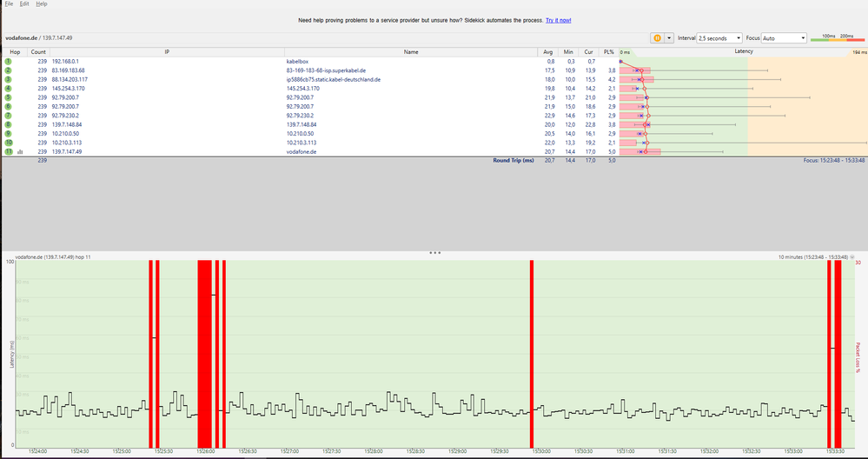
Task: Click the hop 10 green circle icon
Action: 9,143
